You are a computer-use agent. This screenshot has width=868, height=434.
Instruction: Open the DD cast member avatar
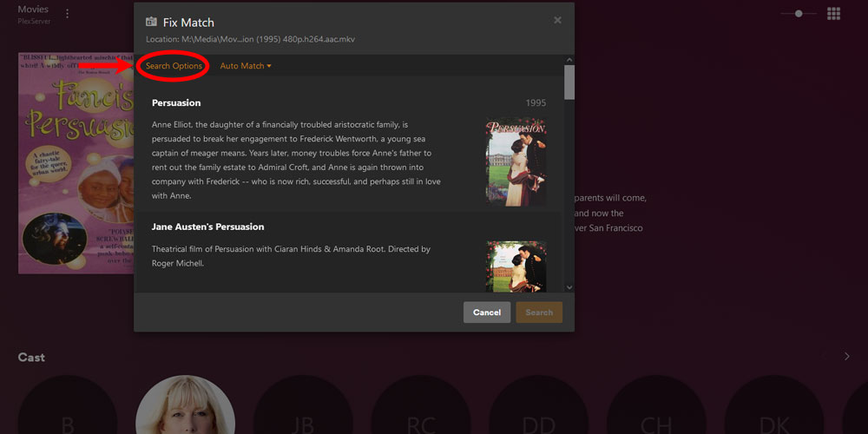click(x=539, y=404)
